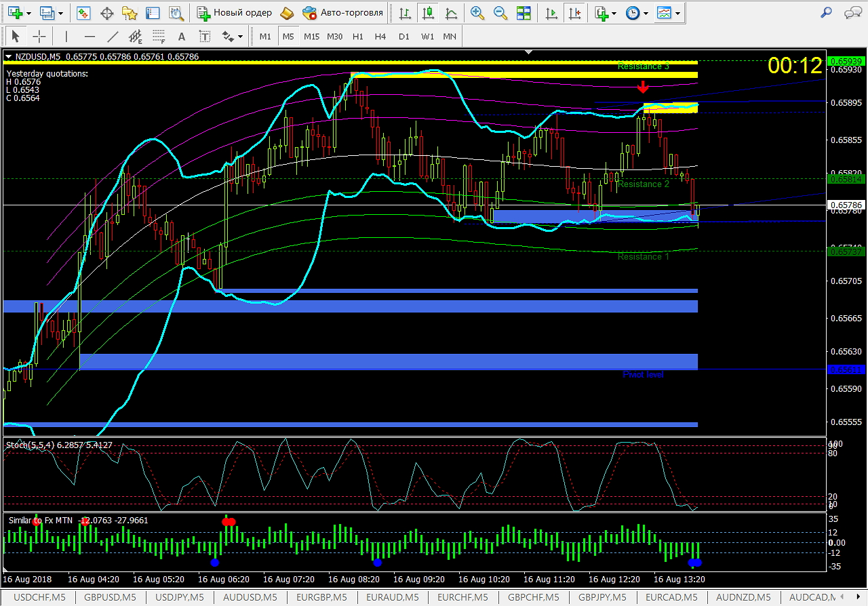Switch to the EURGBP,M5 chart tab
The height and width of the screenshot is (606, 868).
323,597
